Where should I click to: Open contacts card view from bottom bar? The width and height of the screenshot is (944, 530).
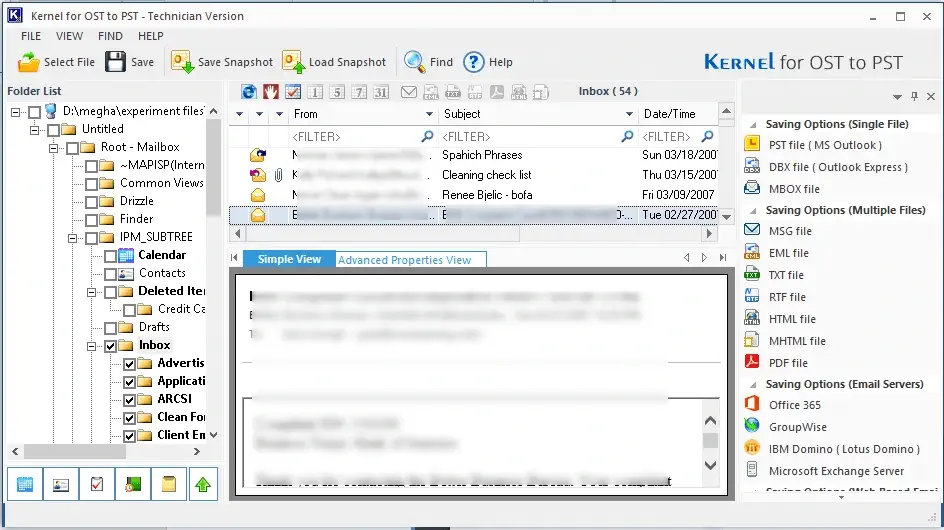[61, 484]
